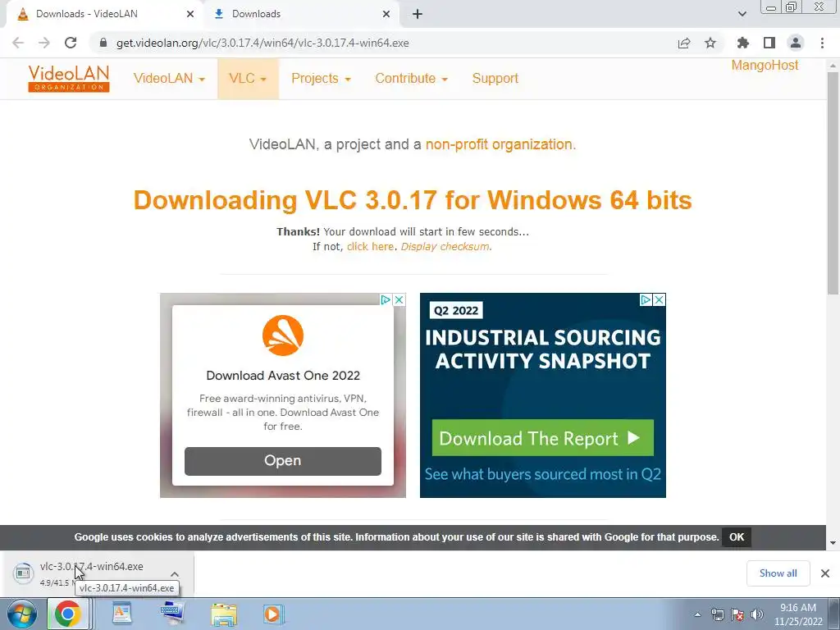Open the Support page link

495,78
